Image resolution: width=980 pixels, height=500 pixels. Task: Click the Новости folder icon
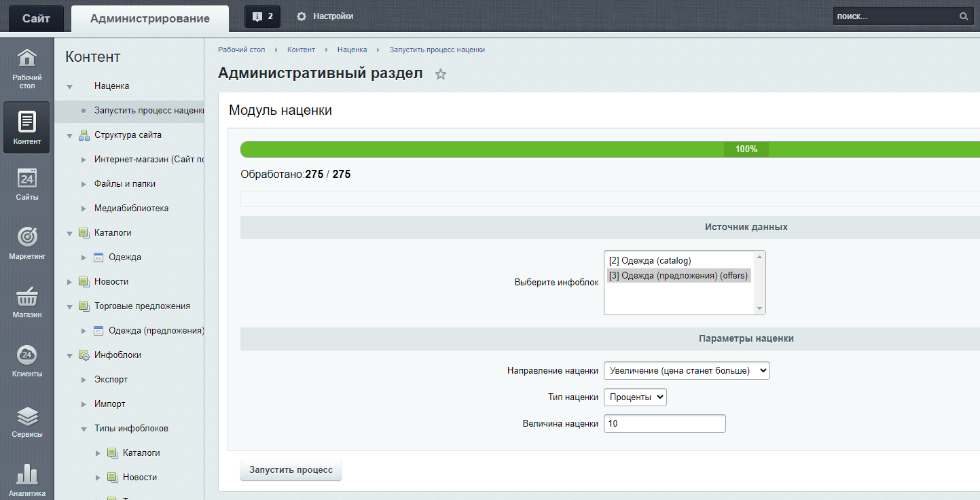(x=84, y=282)
